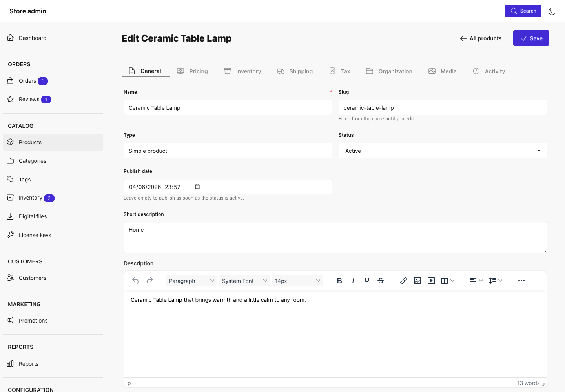Switch to the Media tab
565x392 pixels.
coord(443,71)
